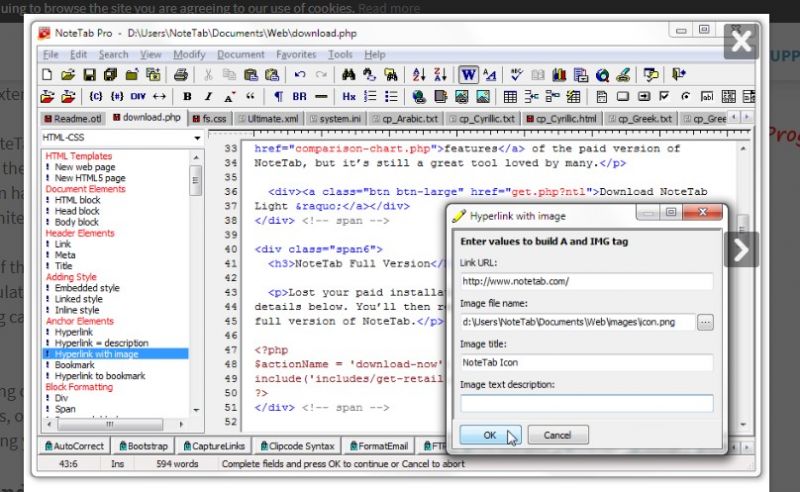Switch to the fs.css document tab
The height and width of the screenshot is (492, 800).
tap(210, 118)
